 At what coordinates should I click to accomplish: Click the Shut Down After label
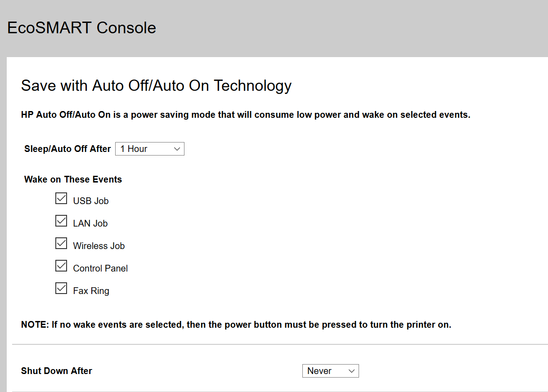pyautogui.click(x=56, y=370)
